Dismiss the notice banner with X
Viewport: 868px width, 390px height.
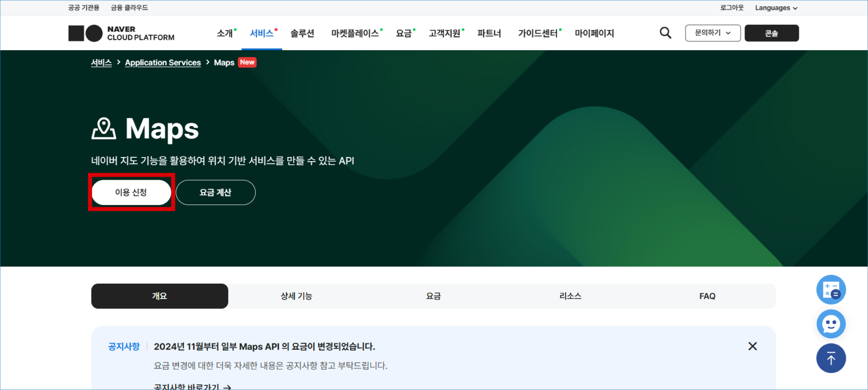click(x=752, y=346)
